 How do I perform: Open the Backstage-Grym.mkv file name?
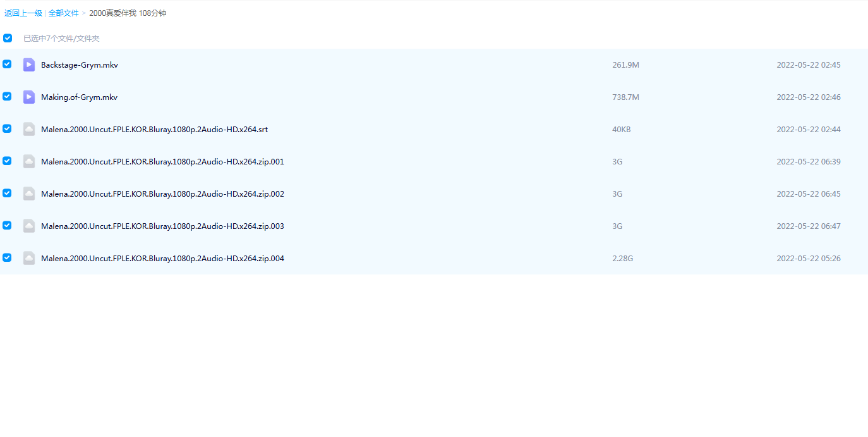(x=80, y=65)
